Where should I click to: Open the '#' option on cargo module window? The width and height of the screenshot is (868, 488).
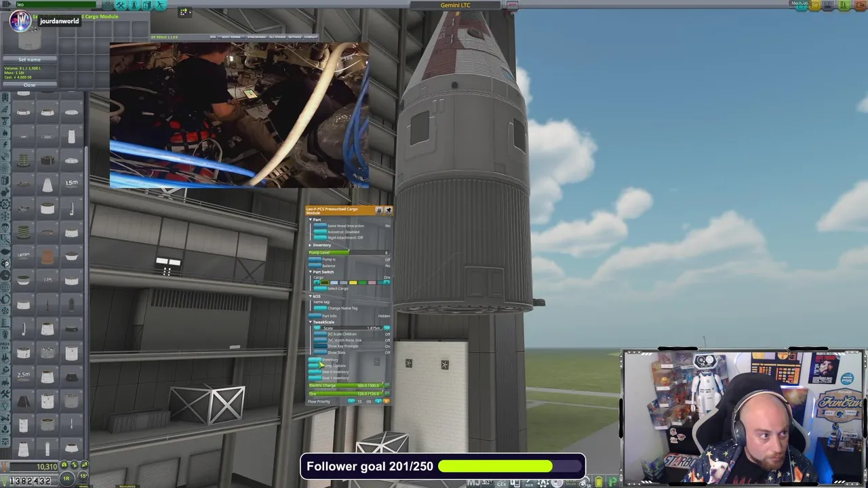(x=379, y=210)
